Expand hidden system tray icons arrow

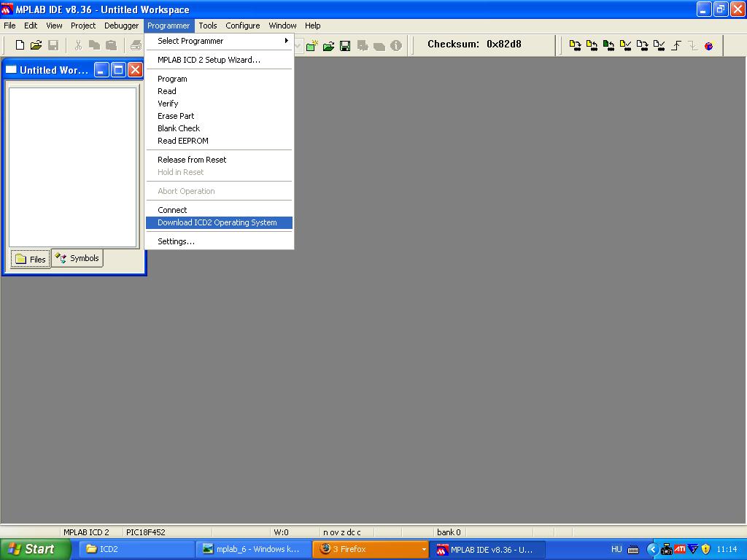click(653, 549)
